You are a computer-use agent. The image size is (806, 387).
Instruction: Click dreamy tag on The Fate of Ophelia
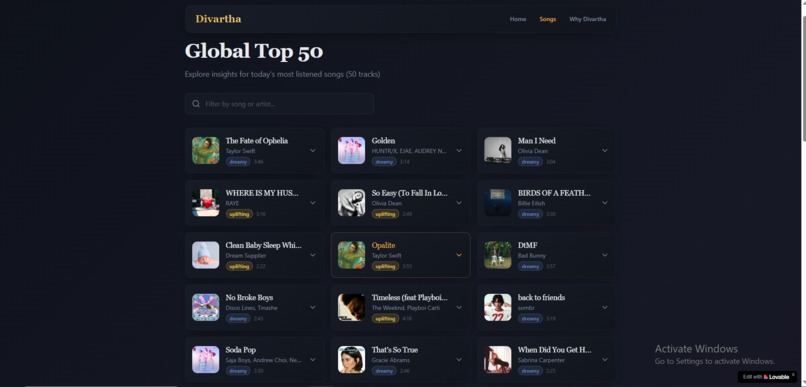pos(238,162)
